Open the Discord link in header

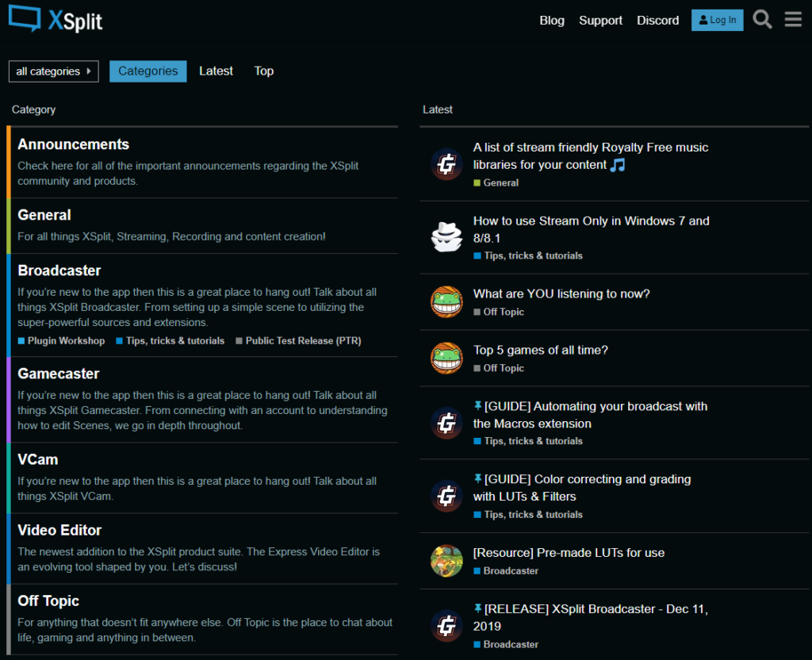(x=657, y=20)
